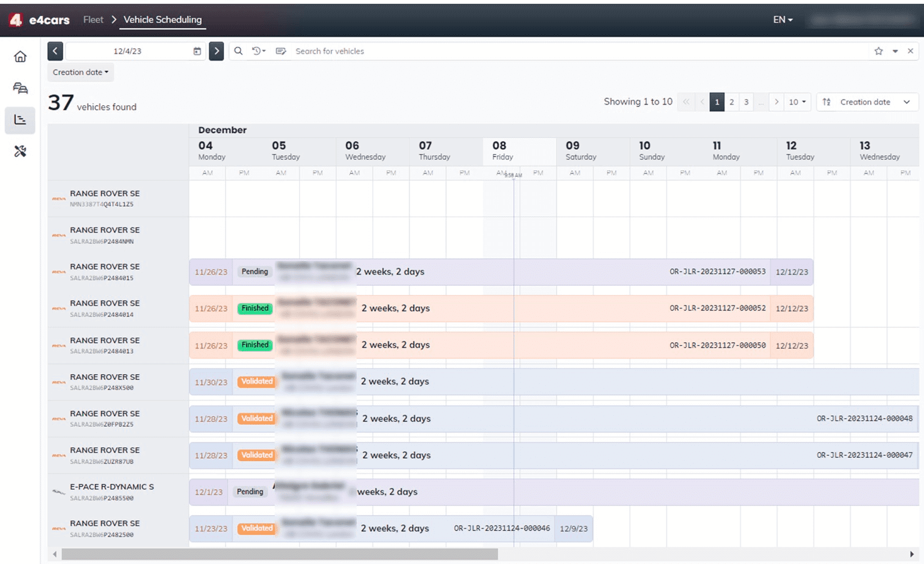924x564 pixels.
Task: Open the fleet vehicles icon in the sidebar
Action: (20, 88)
